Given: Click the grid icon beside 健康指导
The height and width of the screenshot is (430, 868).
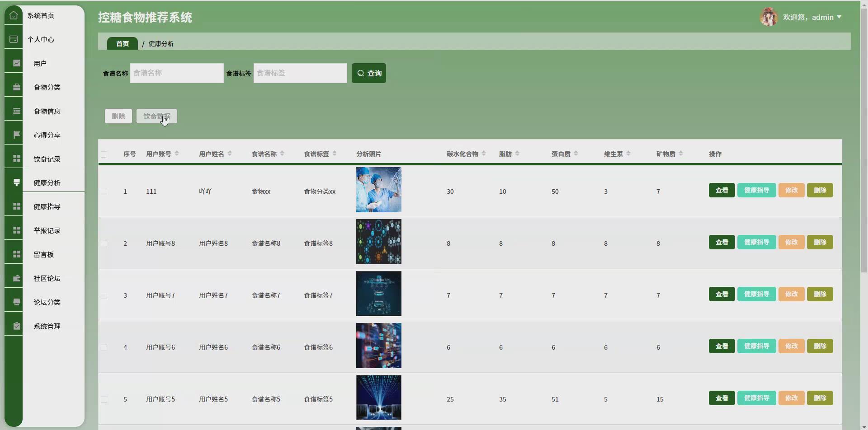Looking at the screenshot, I should coord(17,206).
